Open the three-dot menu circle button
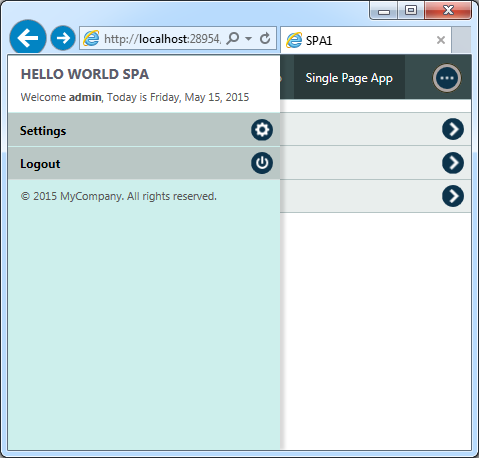Viewport: 479px width, 458px height. tap(447, 78)
